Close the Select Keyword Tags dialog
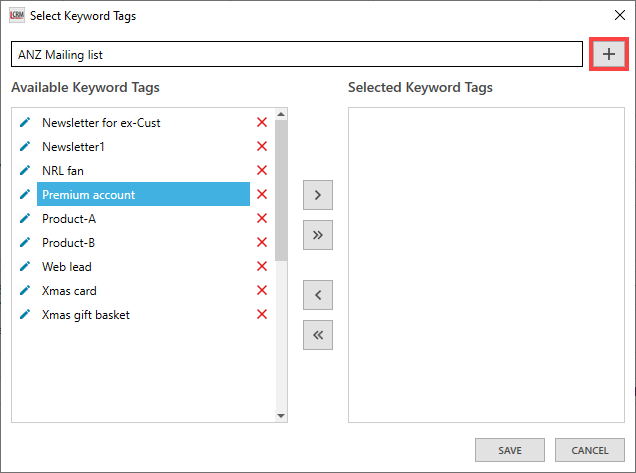The height and width of the screenshot is (473, 636). click(617, 15)
